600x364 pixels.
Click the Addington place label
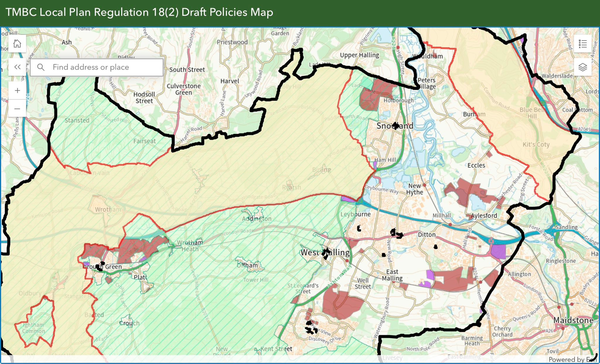pyautogui.click(x=257, y=219)
